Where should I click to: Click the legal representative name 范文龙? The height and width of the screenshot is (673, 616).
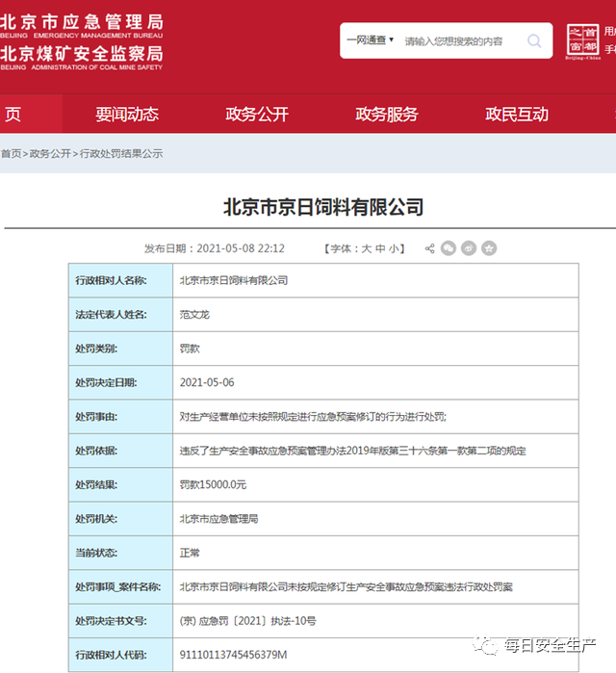194,315
